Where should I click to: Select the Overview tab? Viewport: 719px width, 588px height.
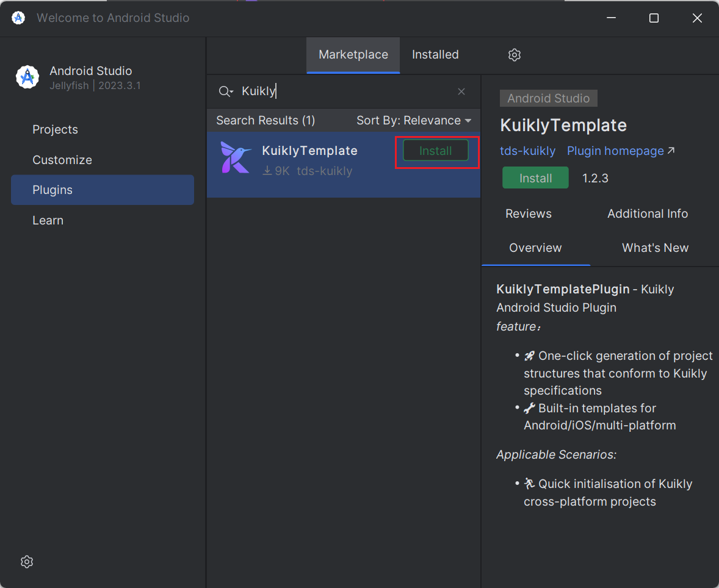[535, 248]
